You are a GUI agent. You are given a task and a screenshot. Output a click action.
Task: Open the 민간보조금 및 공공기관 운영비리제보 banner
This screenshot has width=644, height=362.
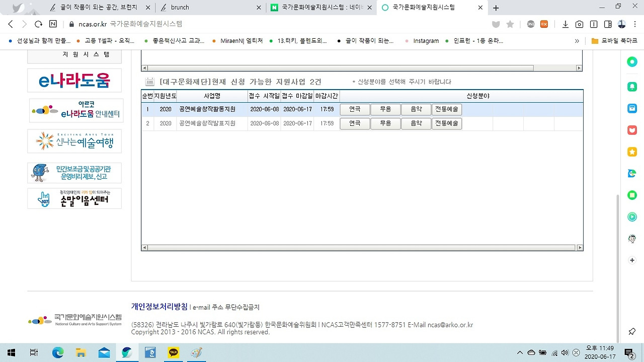(74, 173)
